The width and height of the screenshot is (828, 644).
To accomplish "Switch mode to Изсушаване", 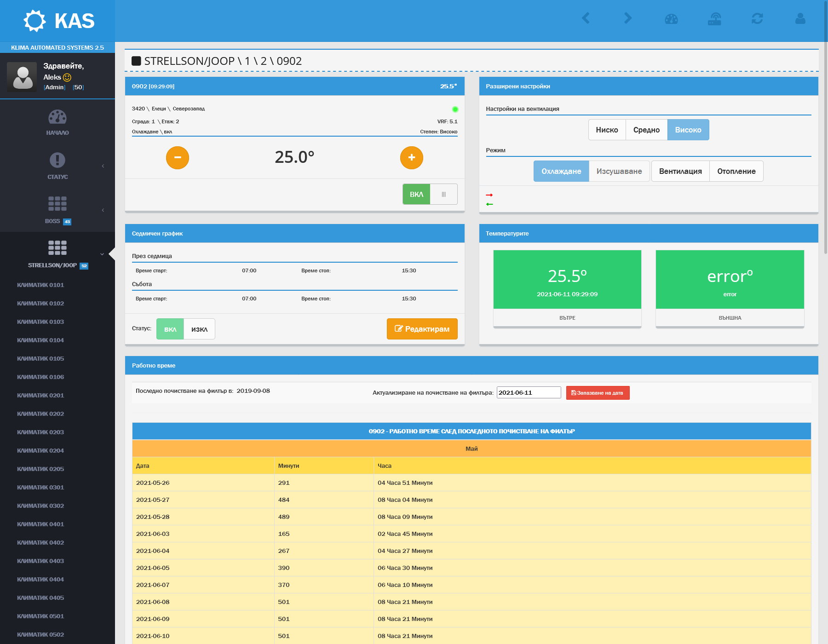I will [x=619, y=171].
